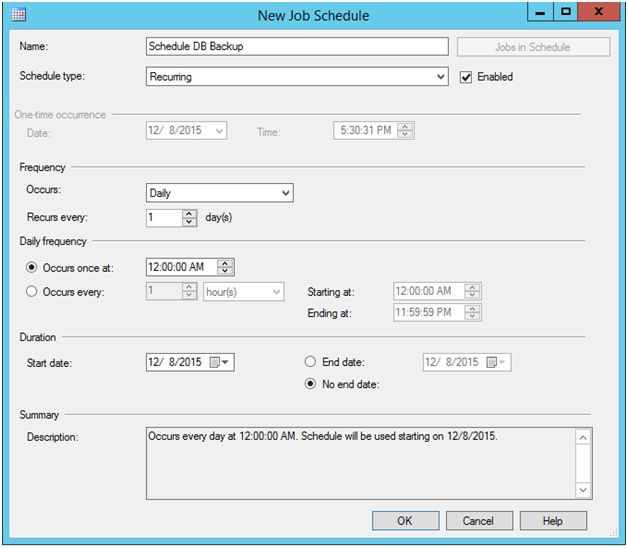
Task: Open the disabled one-time Date dropdown
Action: pos(187,131)
